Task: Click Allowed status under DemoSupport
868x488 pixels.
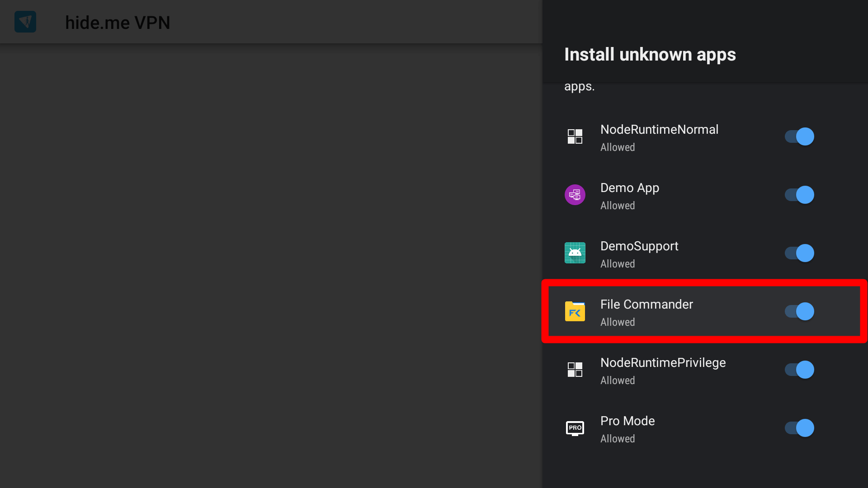Action: click(618, 264)
